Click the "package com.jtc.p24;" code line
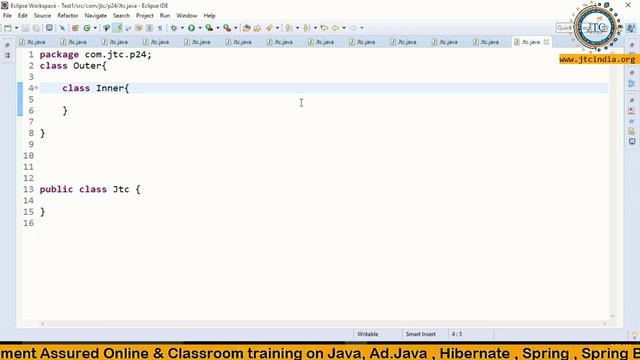The height and width of the screenshot is (360, 640). [96, 54]
